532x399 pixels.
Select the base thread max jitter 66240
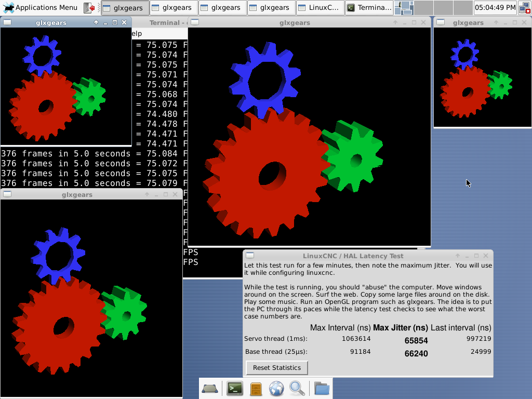pos(416,353)
